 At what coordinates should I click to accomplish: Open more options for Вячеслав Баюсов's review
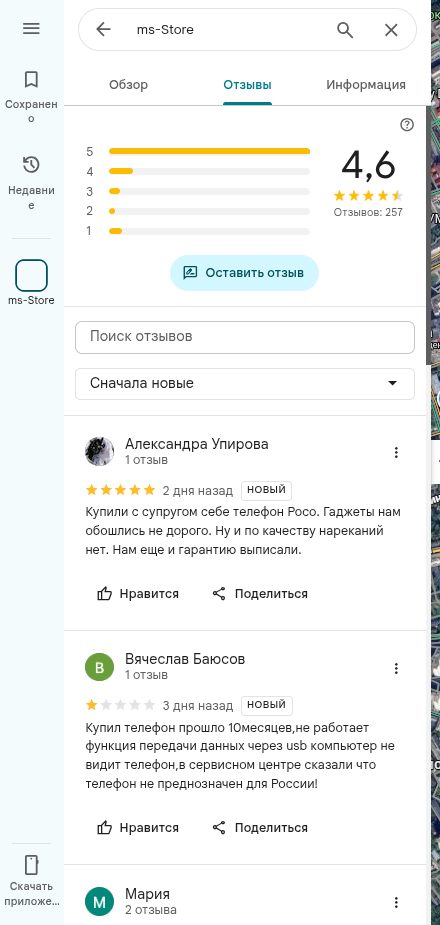(396, 668)
